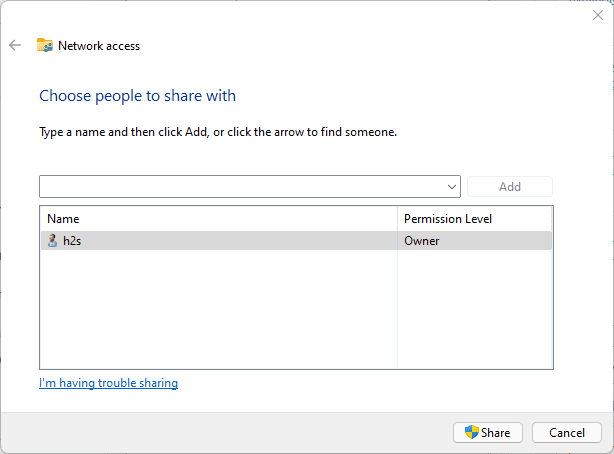614x454 pixels.
Task: Open the I'm having trouble sharing link
Action: [108, 383]
